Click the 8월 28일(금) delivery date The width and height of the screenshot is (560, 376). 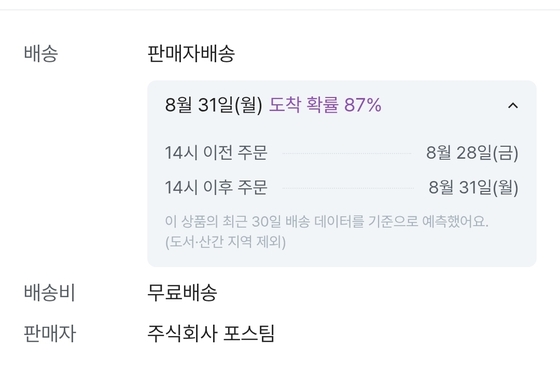point(472,153)
